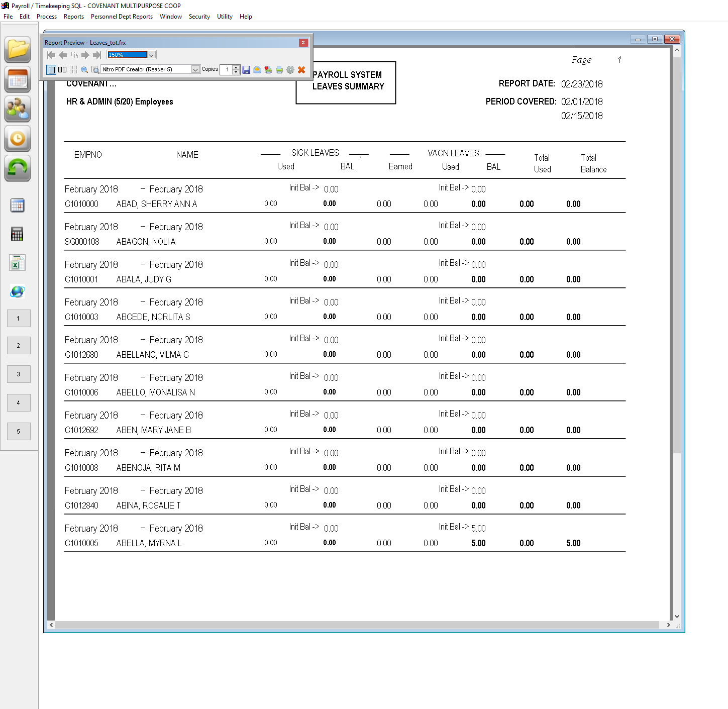Click sidebar button 1
Image resolution: width=728 pixels, height=709 pixels.
click(x=19, y=319)
